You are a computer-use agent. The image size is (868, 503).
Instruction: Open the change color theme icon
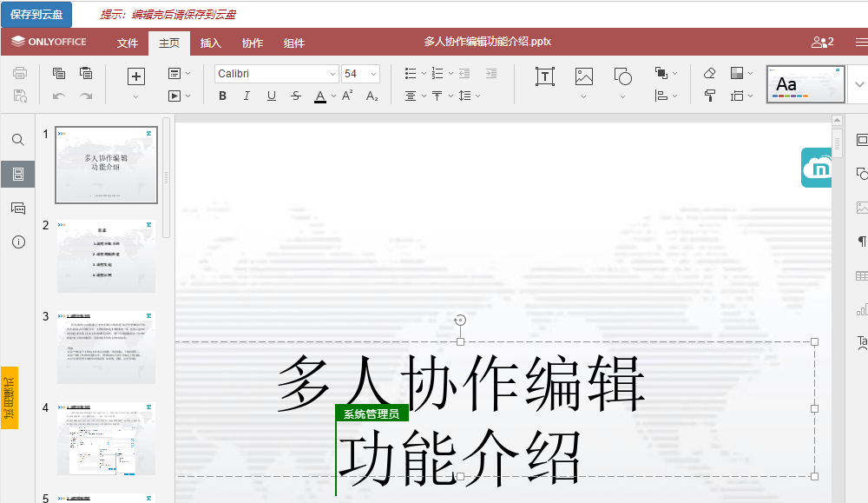point(737,73)
